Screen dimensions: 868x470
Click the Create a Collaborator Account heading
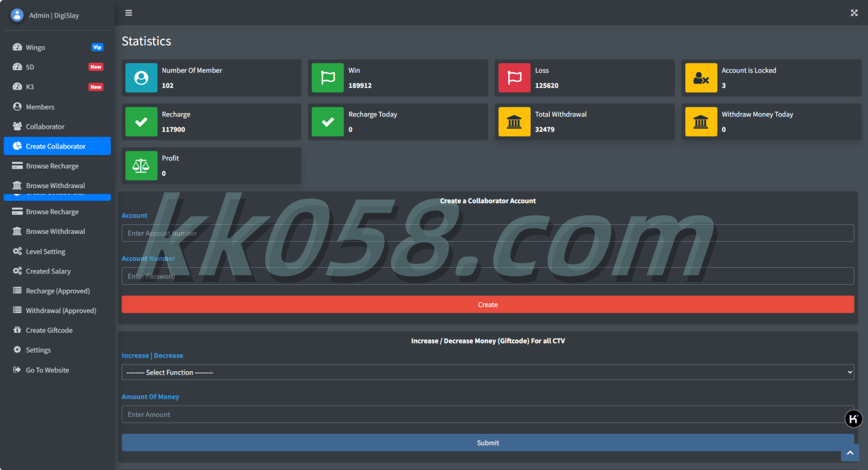coord(488,201)
